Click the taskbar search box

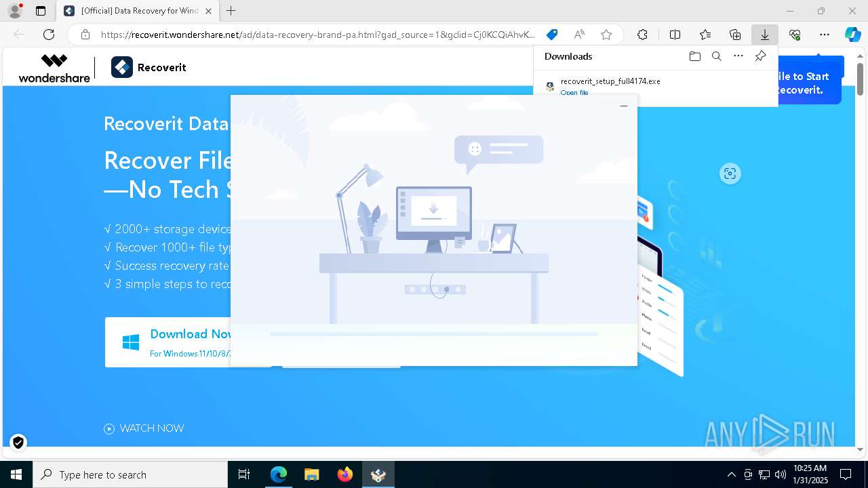tap(130, 474)
